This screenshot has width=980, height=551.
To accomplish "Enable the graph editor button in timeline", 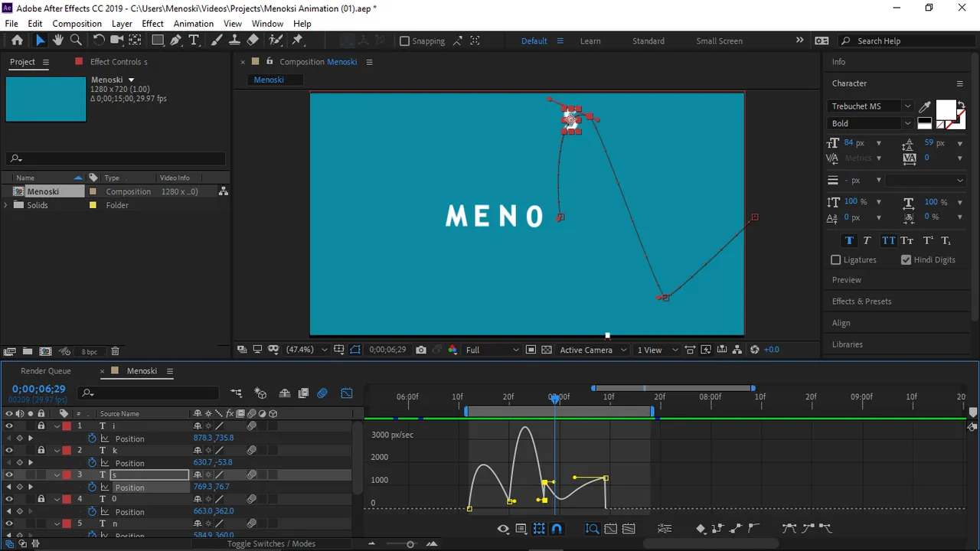I will tap(347, 393).
